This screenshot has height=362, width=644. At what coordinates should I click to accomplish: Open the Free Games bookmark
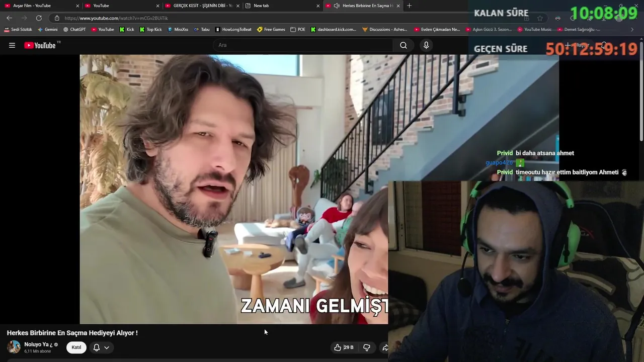point(271,30)
